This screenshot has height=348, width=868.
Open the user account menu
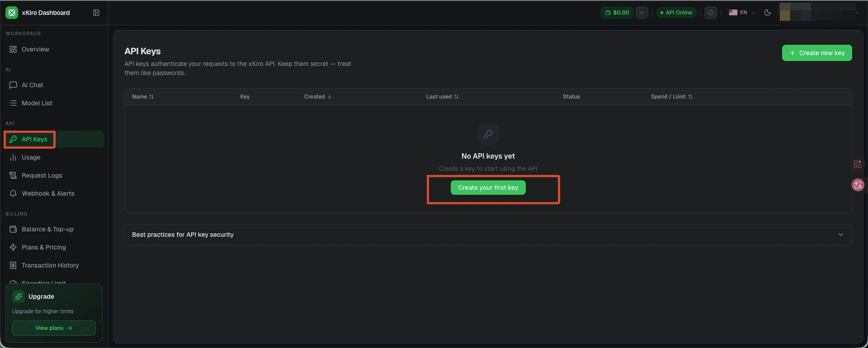click(818, 12)
